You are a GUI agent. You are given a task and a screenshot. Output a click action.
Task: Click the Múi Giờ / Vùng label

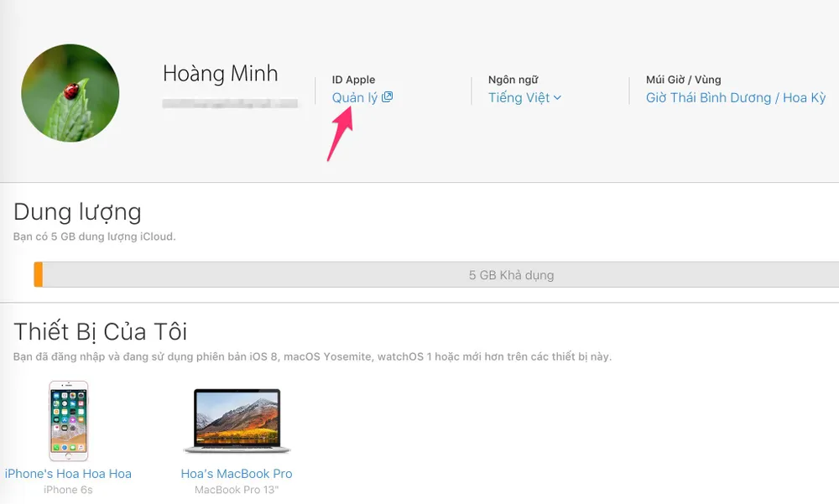[x=683, y=80]
